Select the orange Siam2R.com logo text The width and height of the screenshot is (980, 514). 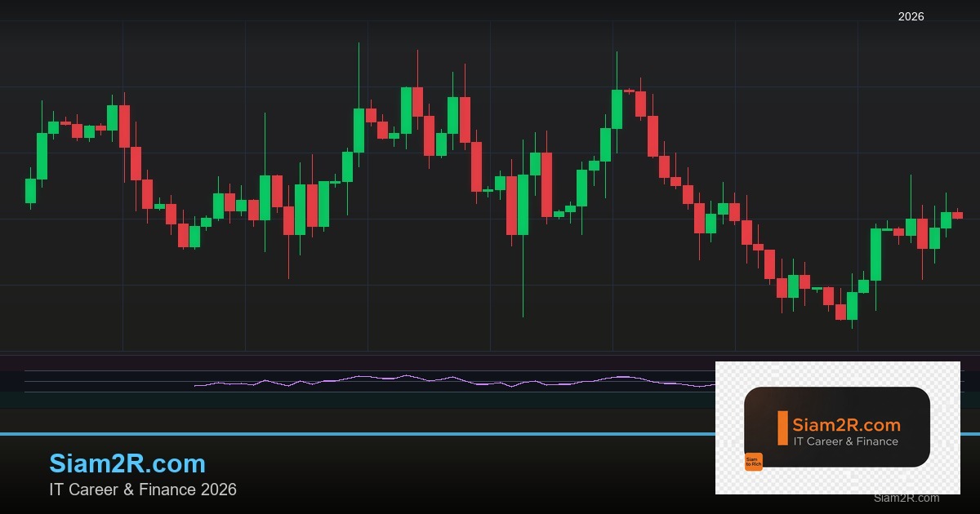tap(846, 425)
